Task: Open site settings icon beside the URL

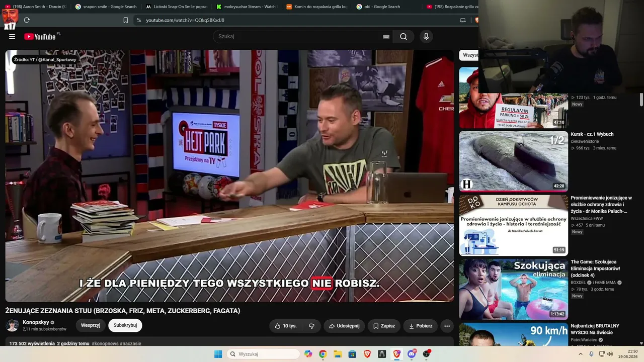Action: [139, 20]
